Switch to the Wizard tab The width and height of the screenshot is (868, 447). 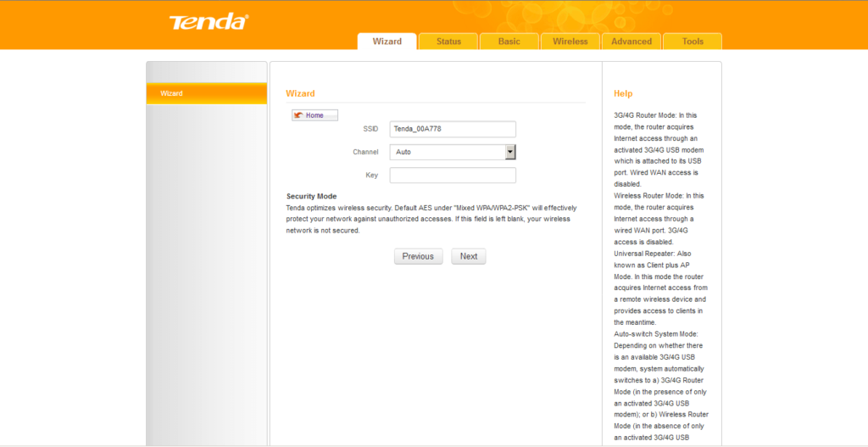click(x=387, y=42)
